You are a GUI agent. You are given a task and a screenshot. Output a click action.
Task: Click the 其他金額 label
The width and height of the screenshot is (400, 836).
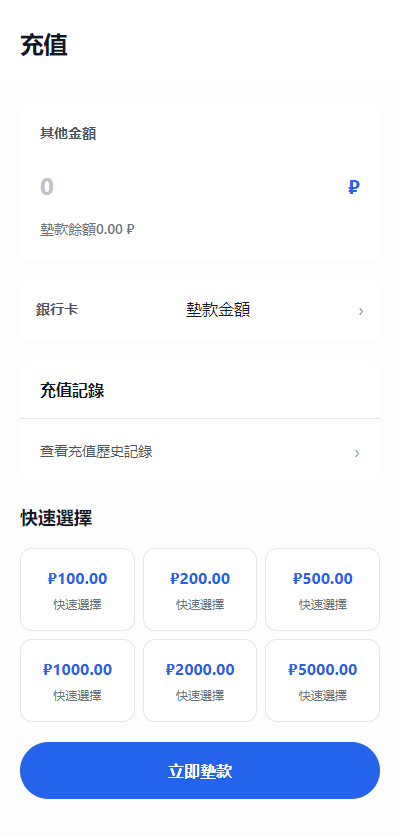click(68, 133)
